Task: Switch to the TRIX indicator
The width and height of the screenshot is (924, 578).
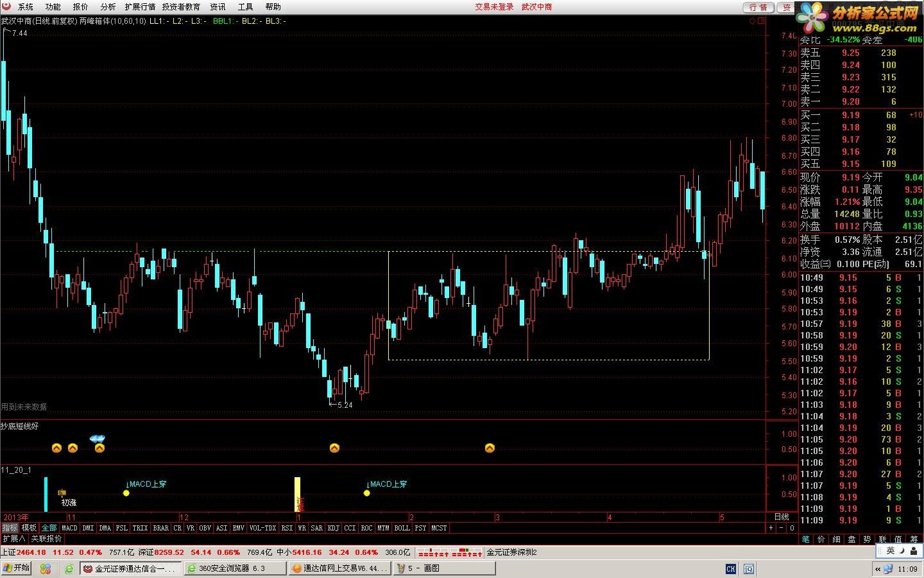Action: pos(141,528)
